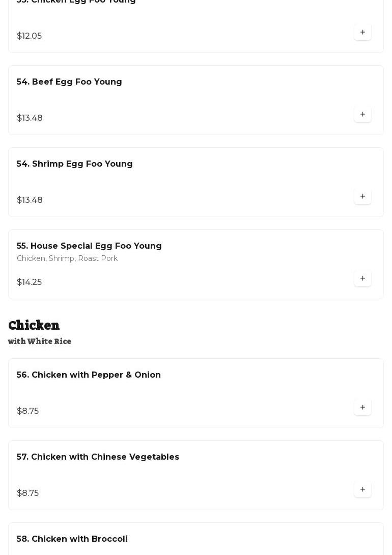Click the $12.05 price
Viewport: 392px width, 555px height.
pos(29,36)
